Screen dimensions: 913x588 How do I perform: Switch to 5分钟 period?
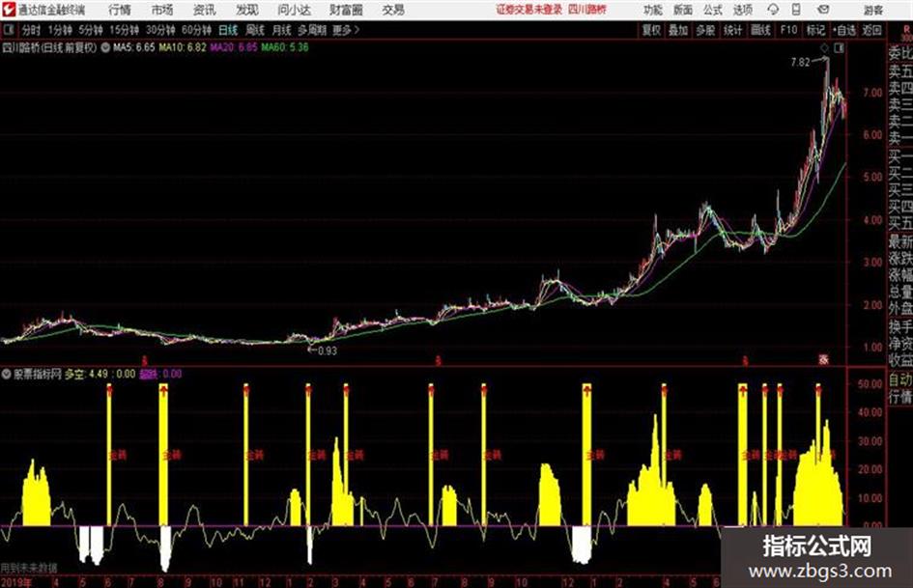[x=90, y=30]
